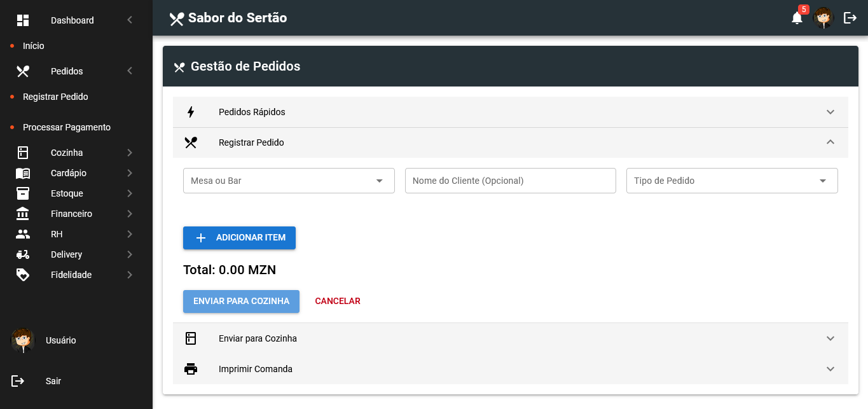This screenshot has width=868, height=409.
Task: Click the Financeiro bank icon
Action: tap(23, 214)
